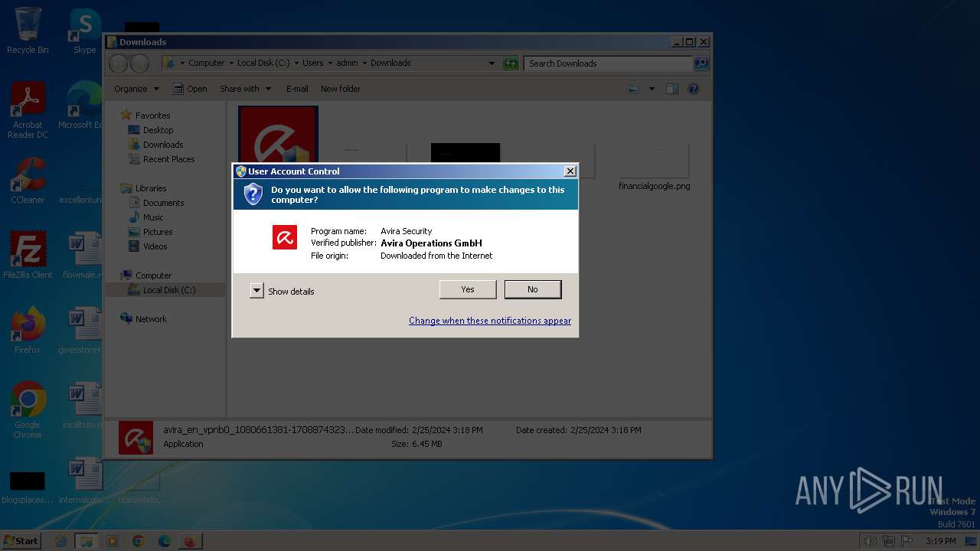Open flowmale Word document on desktop
Viewport: 980px width, 551px height.
83,255
